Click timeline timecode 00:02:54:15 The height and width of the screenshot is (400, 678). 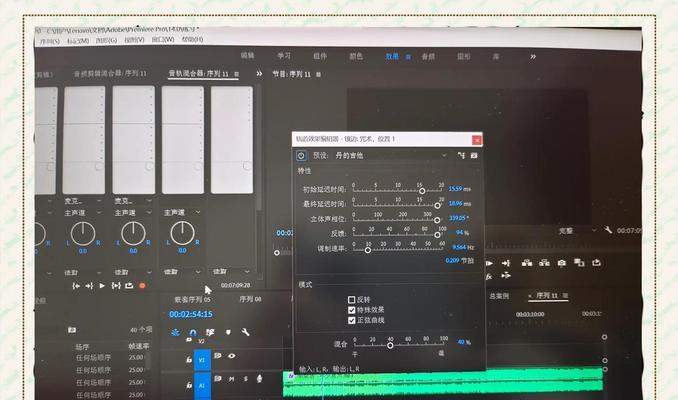pyautogui.click(x=191, y=314)
